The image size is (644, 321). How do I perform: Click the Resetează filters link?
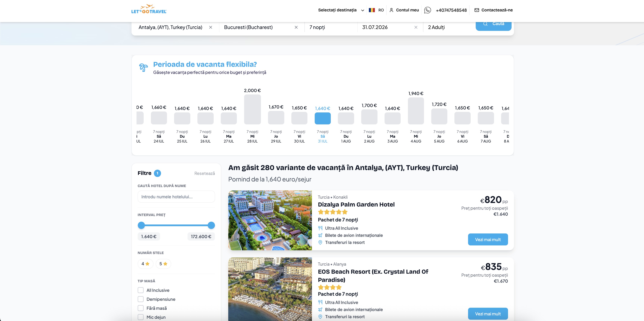205,173
